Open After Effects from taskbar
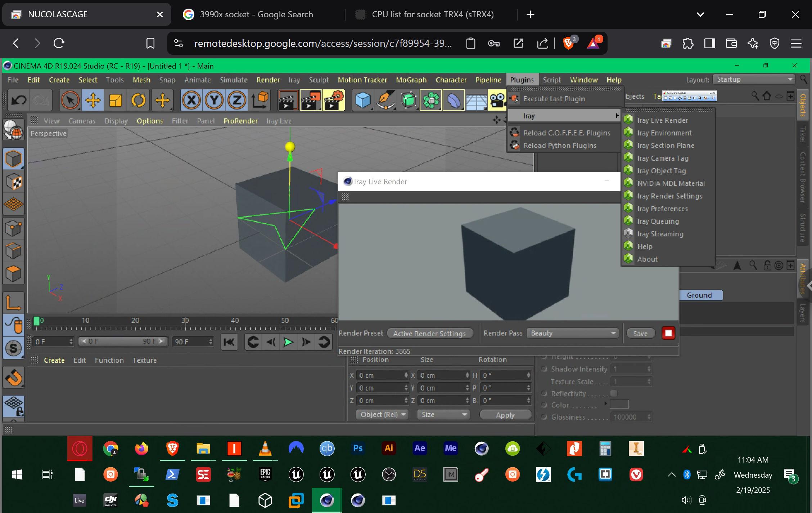 coord(420,448)
